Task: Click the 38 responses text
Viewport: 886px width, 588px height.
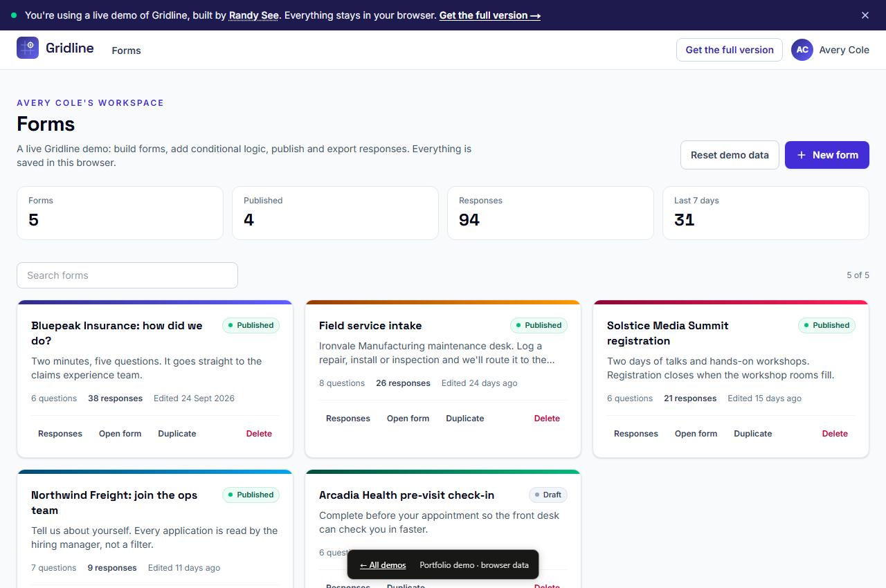Action: [x=115, y=398]
